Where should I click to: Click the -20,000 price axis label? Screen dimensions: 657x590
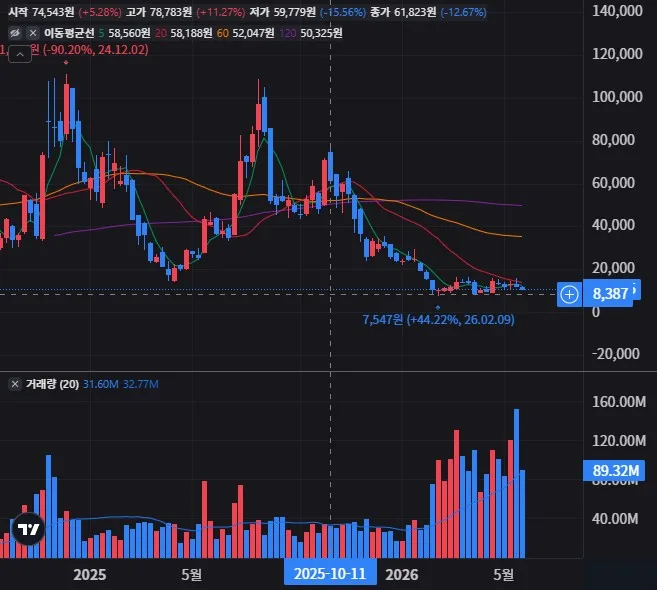(616, 354)
